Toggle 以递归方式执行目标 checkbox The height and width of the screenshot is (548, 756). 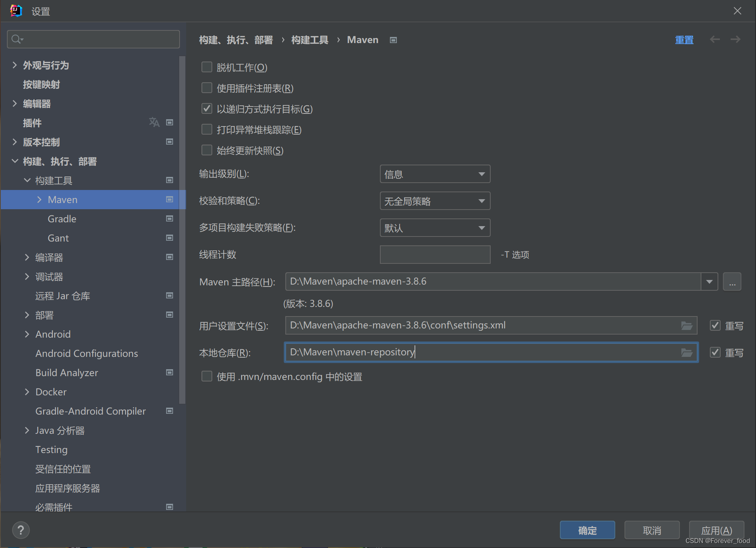[x=207, y=109]
